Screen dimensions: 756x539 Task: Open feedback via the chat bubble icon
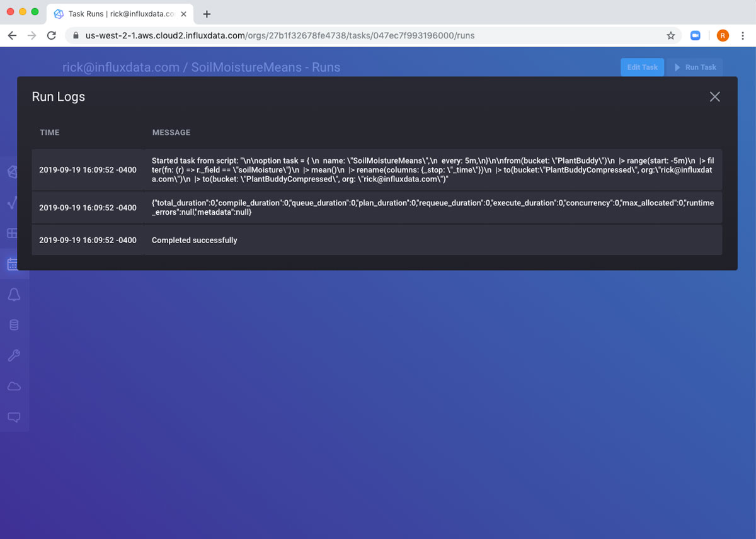13,417
